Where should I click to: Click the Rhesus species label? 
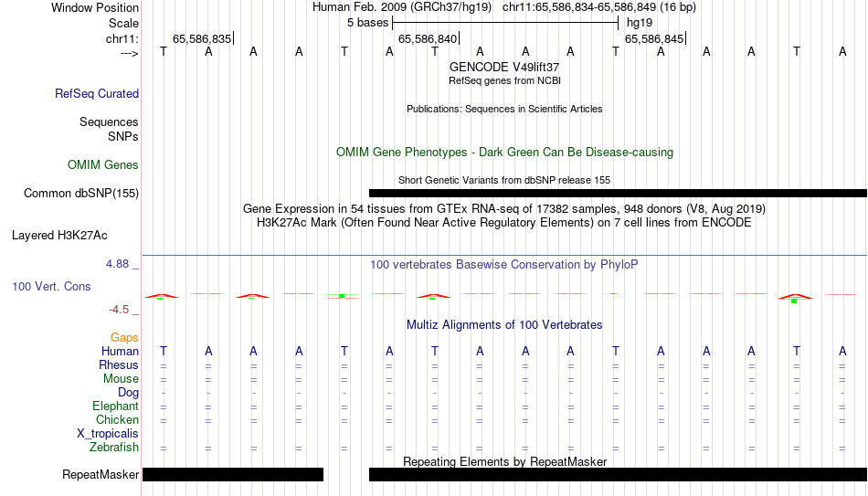pos(119,364)
